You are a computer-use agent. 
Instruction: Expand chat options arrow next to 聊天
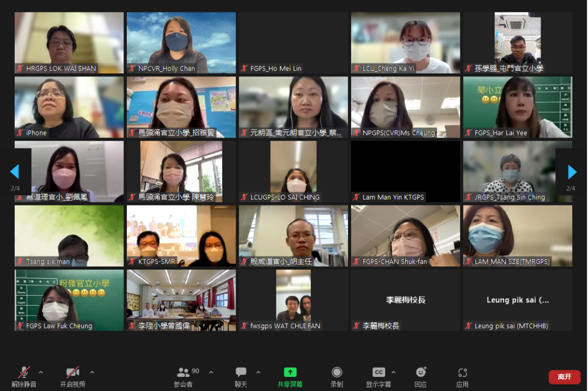click(x=258, y=373)
